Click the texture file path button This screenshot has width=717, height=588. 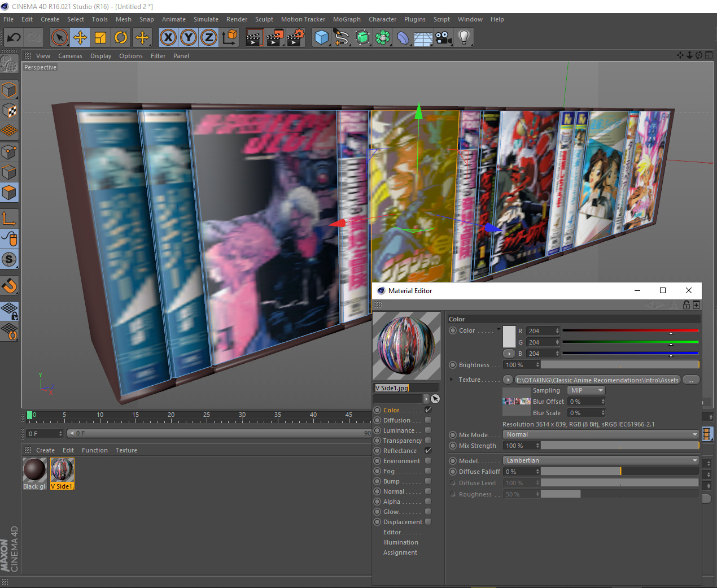tap(597, 380)
